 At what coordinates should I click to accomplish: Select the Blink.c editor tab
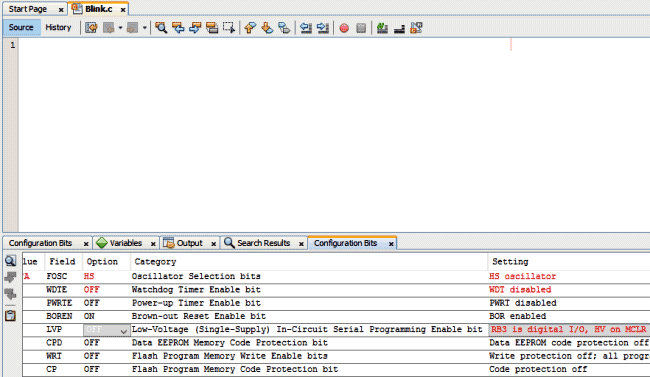(x=99, y=9)
